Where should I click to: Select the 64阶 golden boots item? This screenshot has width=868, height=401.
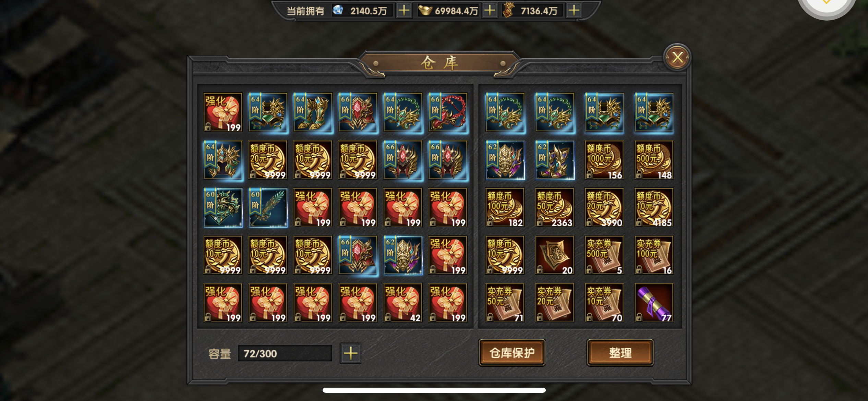coord(313,112)
